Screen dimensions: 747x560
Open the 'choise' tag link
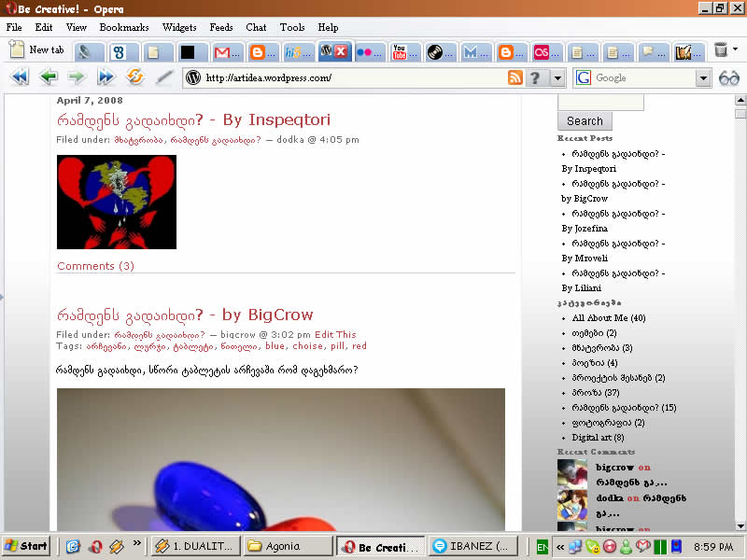click(308, 346)
